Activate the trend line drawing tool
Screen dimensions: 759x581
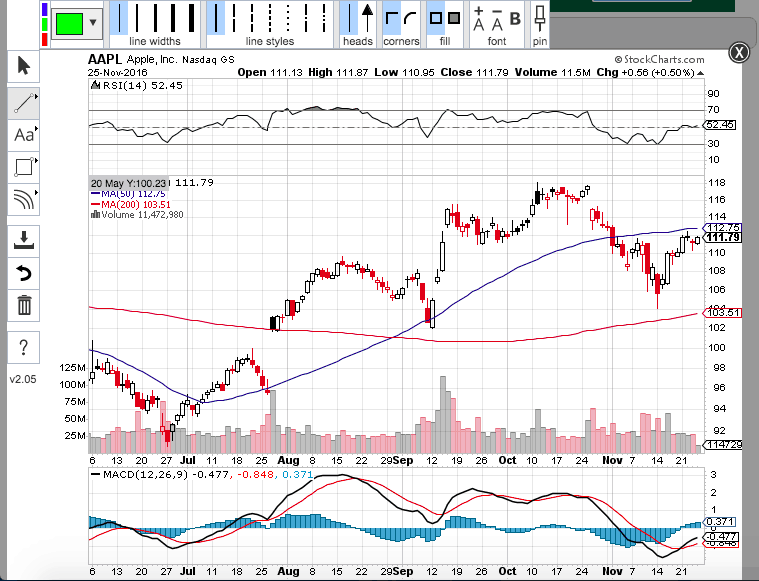click(23, 103)
